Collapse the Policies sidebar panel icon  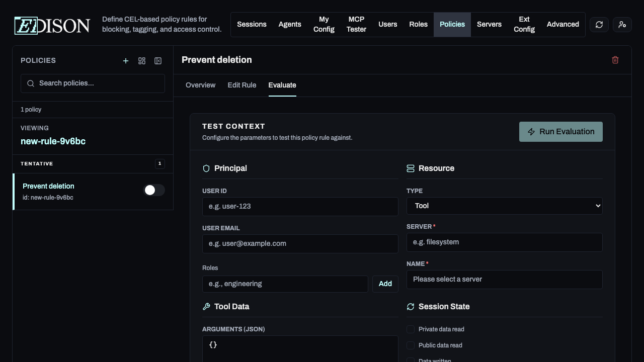pos(158,61)
